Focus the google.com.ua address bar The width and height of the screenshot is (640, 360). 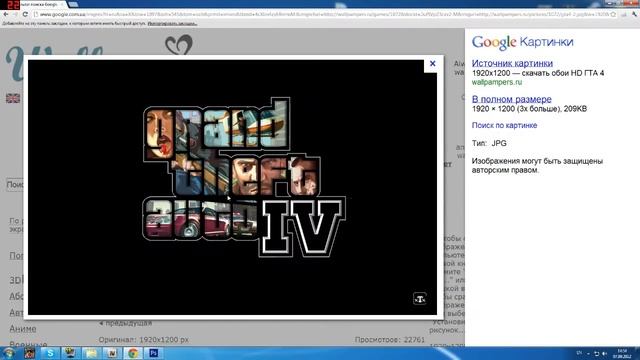(x=324, y=14)
